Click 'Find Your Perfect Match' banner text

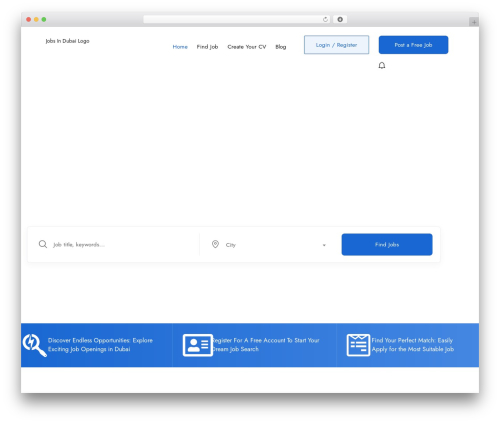tap(413, 345)
